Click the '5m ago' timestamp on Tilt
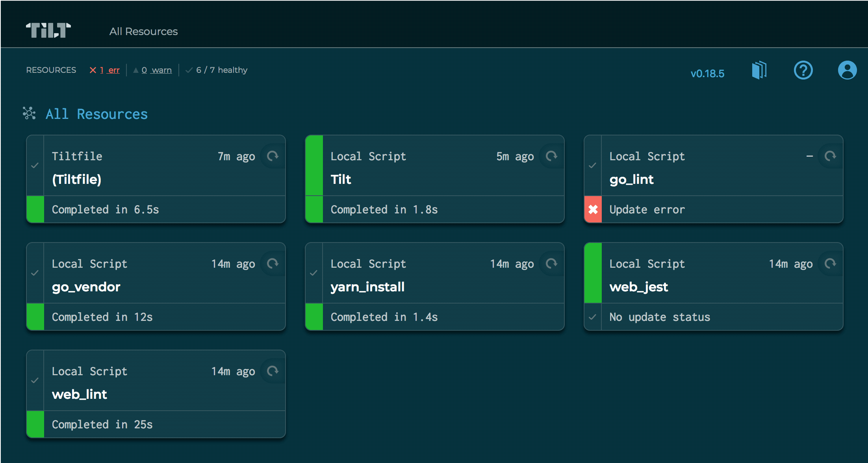 515,156
